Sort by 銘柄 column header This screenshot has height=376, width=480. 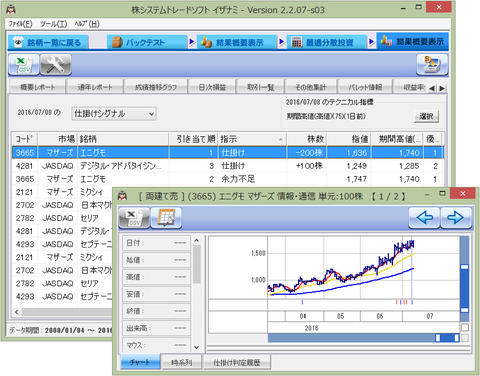point(123,139)
